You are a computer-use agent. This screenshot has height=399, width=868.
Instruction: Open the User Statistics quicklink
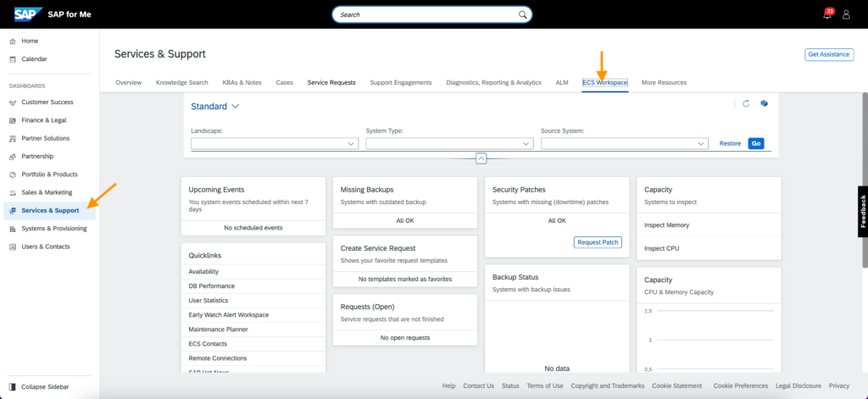tap(209, 301)
